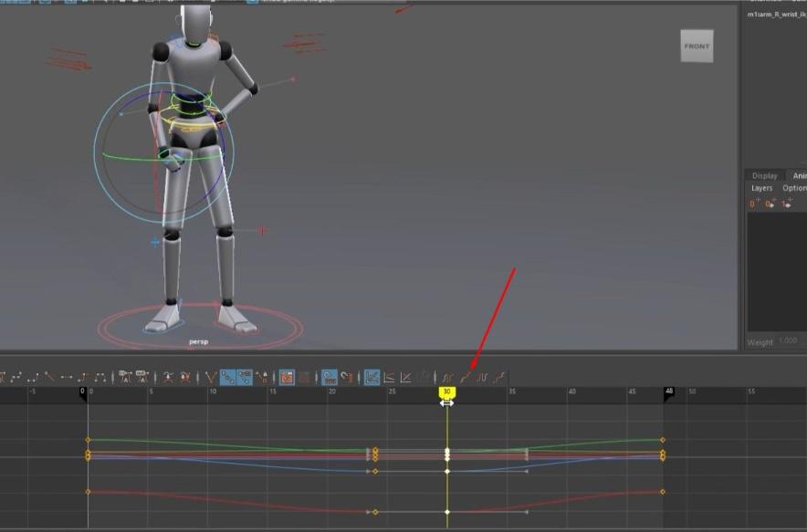Load Graph Editor from selection icon

304,378
